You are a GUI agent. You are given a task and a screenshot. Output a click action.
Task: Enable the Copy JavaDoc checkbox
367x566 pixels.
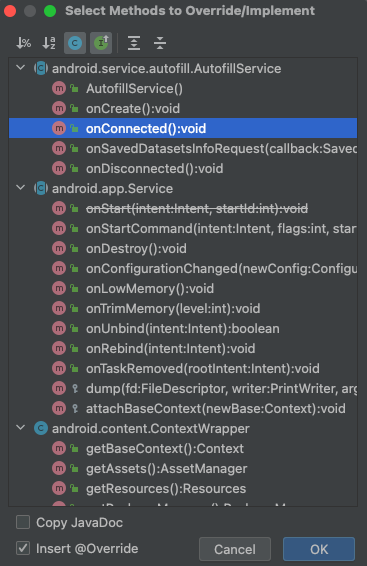click(23, 522)
